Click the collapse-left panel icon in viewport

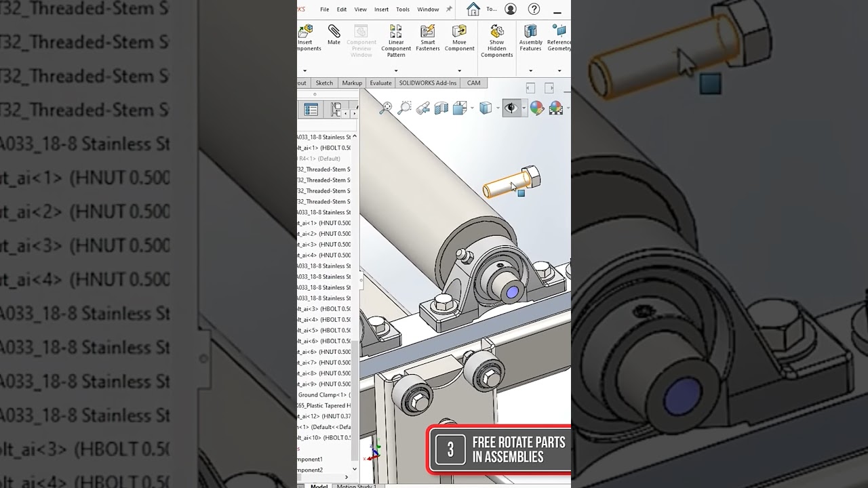530,88
